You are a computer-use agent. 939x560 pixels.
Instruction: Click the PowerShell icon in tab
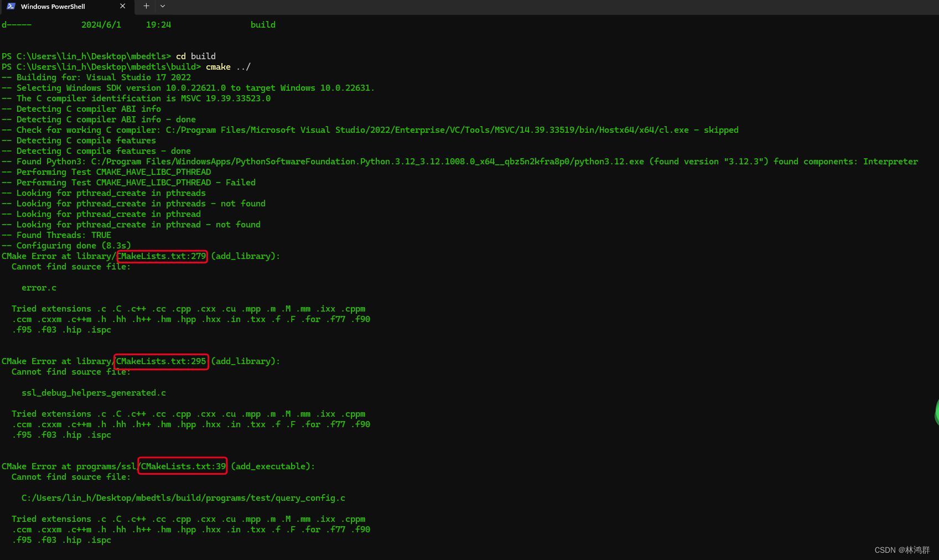(11, 6)
